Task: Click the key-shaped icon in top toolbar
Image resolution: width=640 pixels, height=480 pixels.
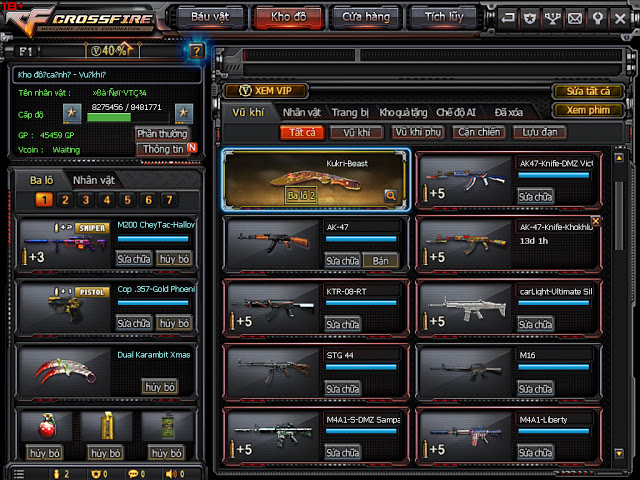Action: point(598,18)
